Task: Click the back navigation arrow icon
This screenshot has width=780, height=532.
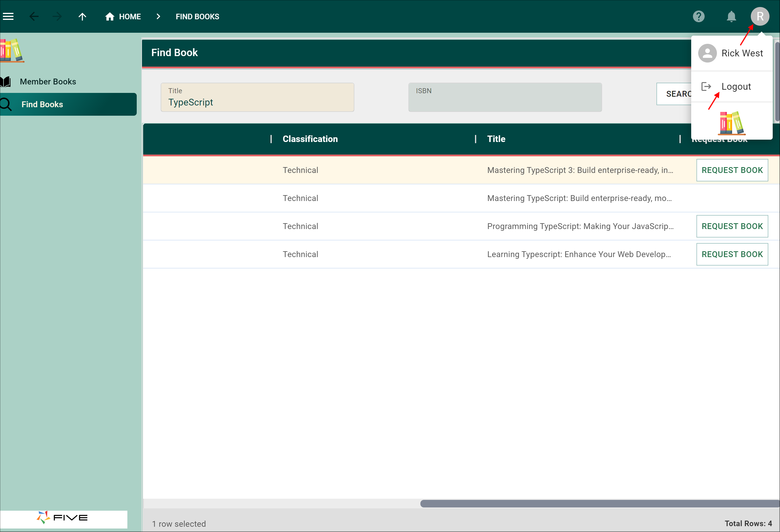Action: pos(34,16)
